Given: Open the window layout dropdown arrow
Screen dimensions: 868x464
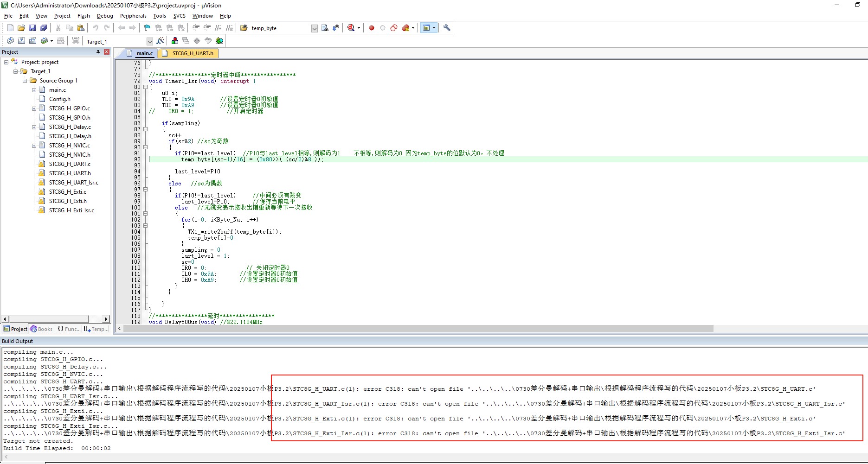Looking at the screenshot, I should (434, 28).
